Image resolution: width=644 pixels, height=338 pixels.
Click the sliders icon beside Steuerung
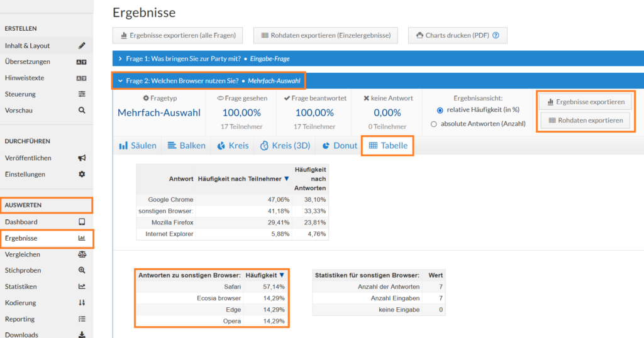[82, 94]
